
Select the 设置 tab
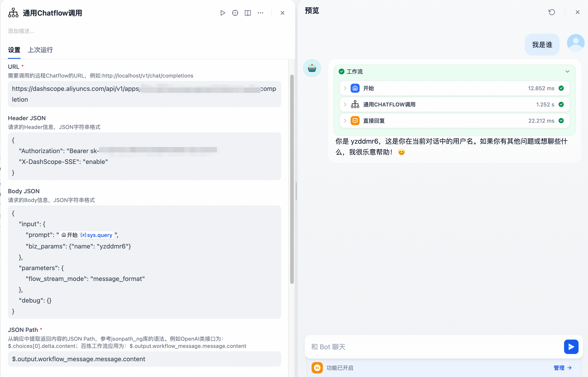tap(14, 50)
